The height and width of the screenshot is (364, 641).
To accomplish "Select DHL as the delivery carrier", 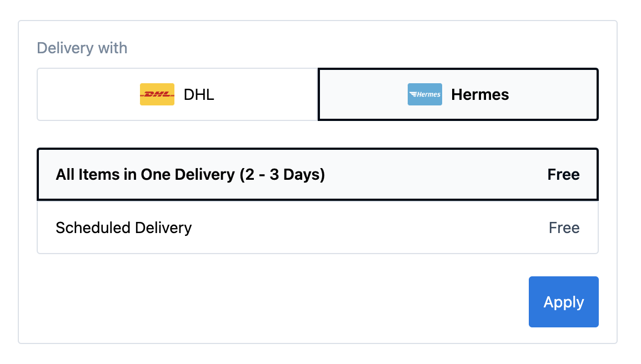I will 177,94.
